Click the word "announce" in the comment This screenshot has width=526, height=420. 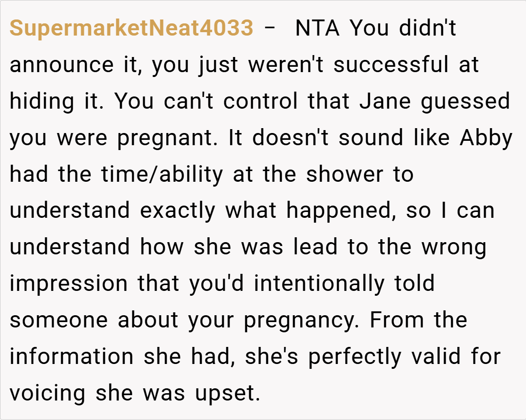(x=61, y=65)
